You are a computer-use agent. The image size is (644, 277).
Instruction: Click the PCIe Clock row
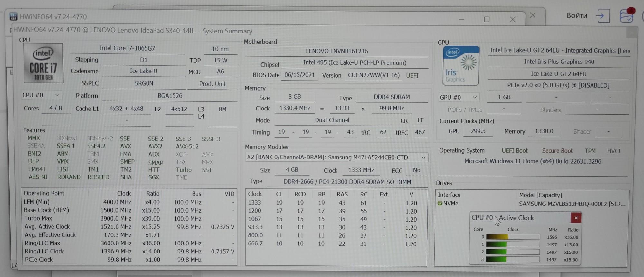[x=129, y=259]
